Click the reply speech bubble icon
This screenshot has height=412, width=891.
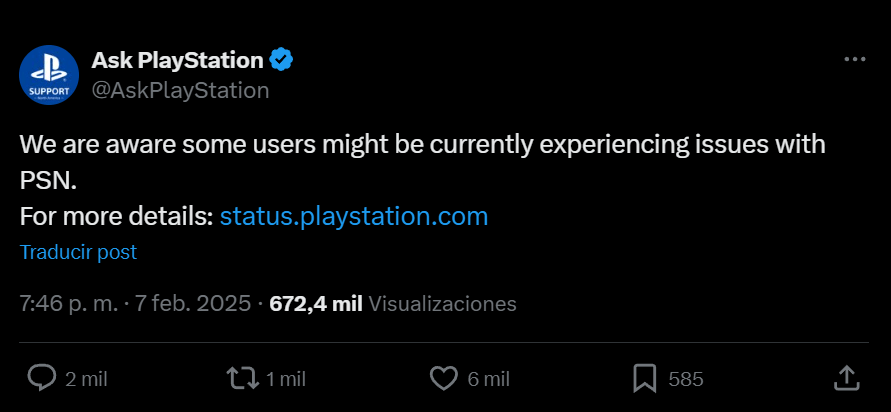(41, 378)
